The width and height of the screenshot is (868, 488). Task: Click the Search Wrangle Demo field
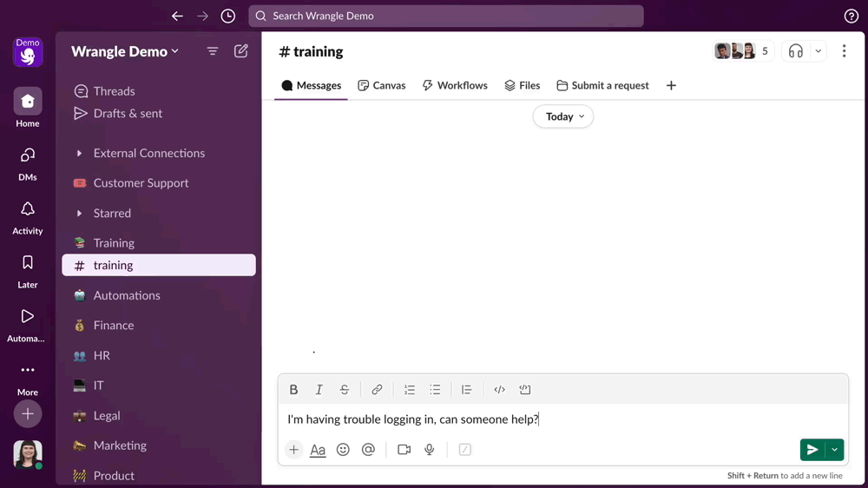[446, 16]
